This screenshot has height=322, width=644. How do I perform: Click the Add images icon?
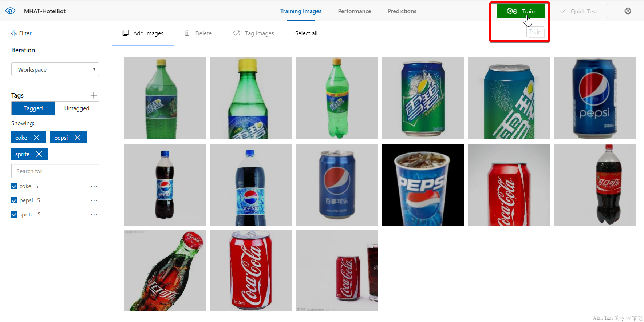pyautogui.click(x=126, y=33)
